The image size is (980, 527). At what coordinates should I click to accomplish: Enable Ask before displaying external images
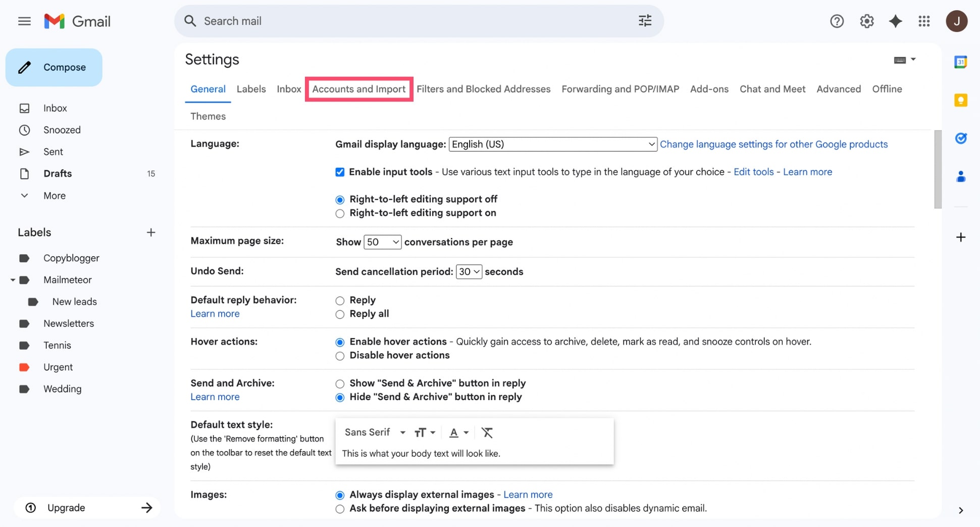339,509
